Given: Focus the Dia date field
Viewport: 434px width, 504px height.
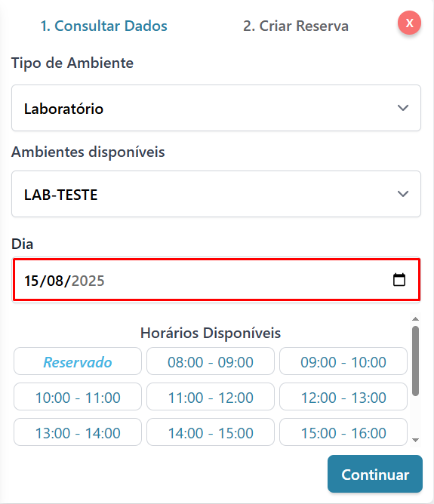Looking at the screenshot, I should coord(216,280).
